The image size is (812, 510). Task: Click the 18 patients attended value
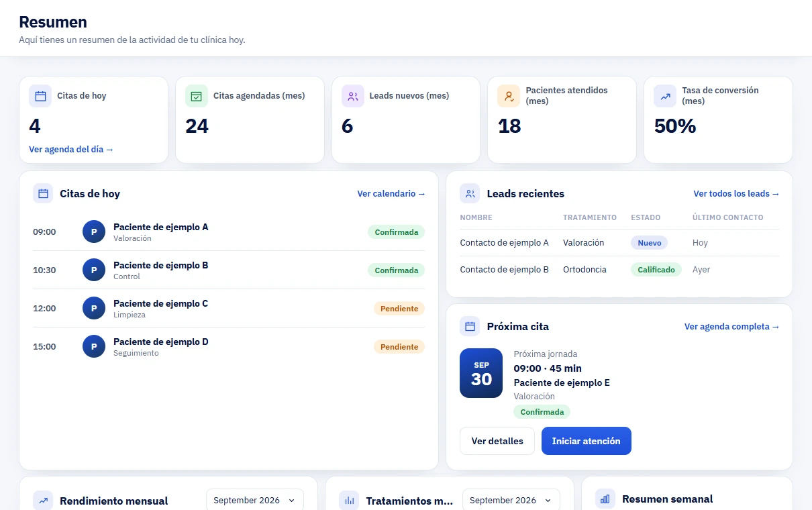(509, 126)
